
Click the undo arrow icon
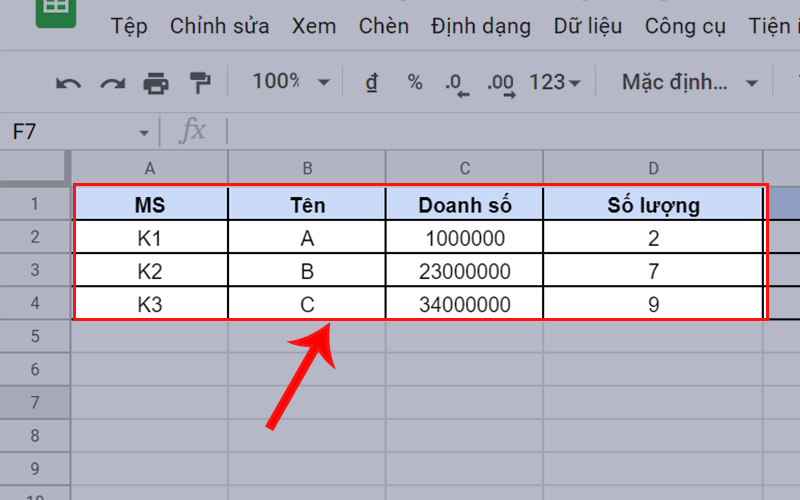tap(68, 83)
